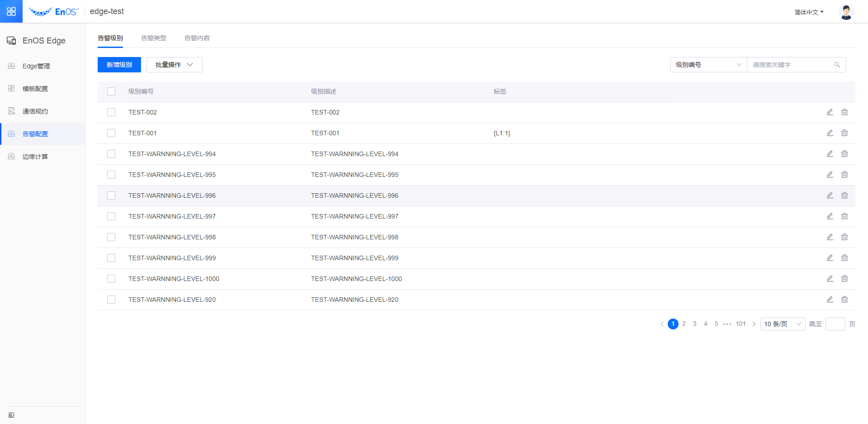Go to page 101 in pagination

741,324
